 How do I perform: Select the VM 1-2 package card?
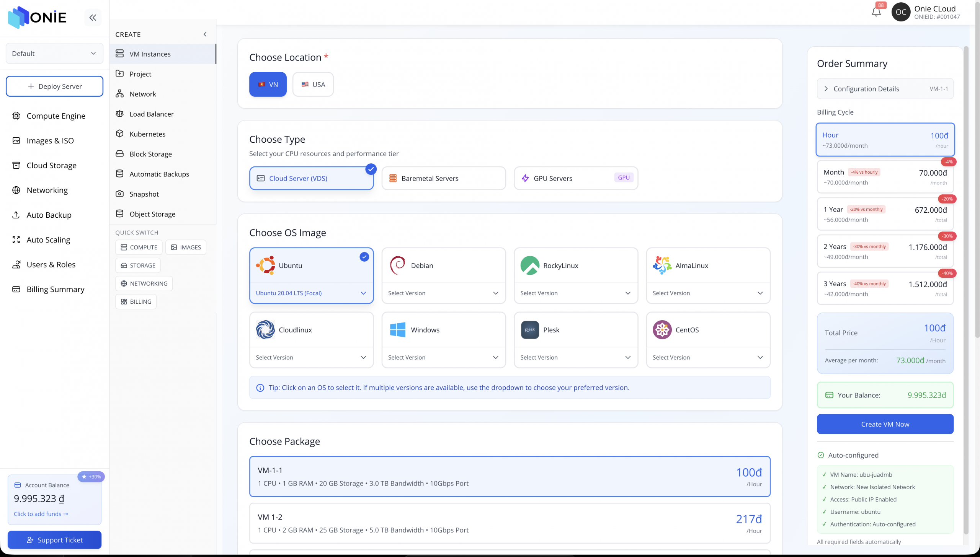pos(509,523)
